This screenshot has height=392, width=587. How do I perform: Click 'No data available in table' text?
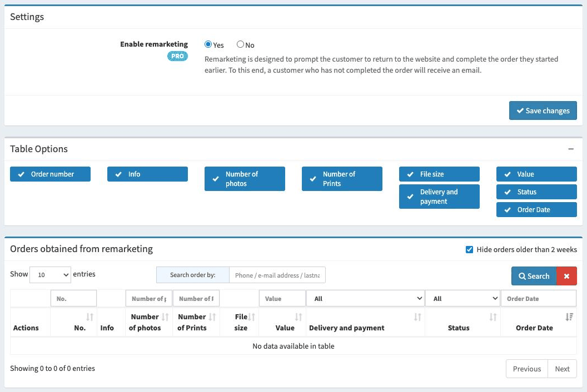pyautogui.click(x=293, y=346)
